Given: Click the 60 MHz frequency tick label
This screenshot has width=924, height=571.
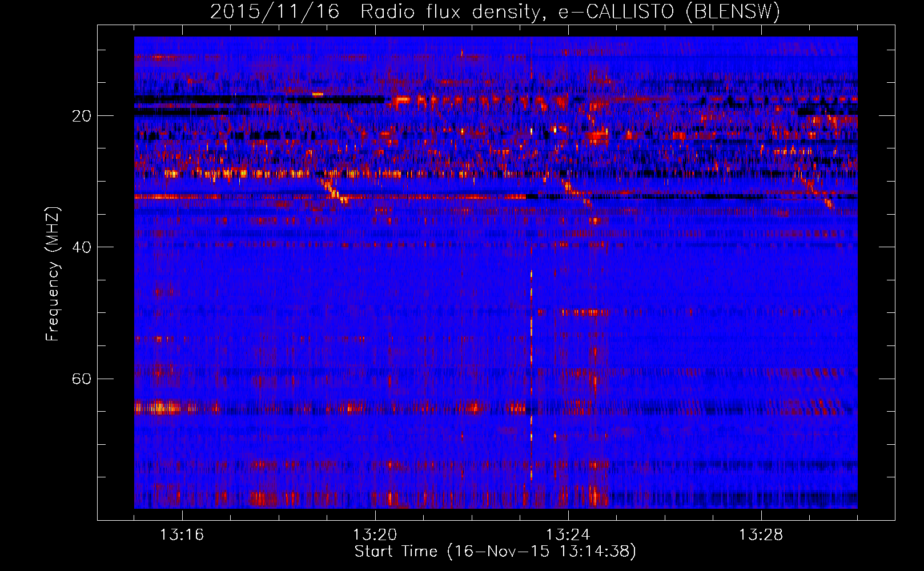Looking at the screenshot, I should tap(82, 379).
